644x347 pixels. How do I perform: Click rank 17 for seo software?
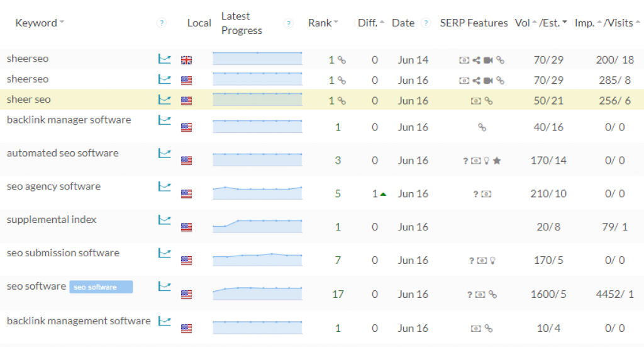point(338,294)
